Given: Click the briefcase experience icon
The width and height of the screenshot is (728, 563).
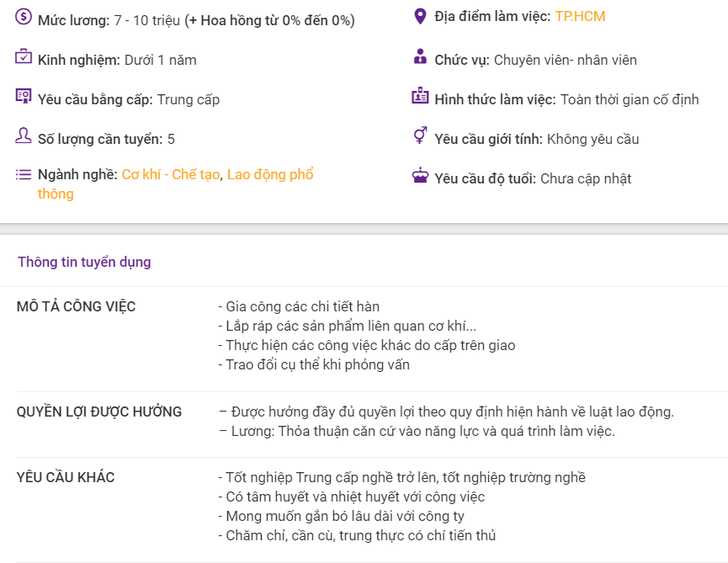Looking at the screenshot, I should point(24,56).
